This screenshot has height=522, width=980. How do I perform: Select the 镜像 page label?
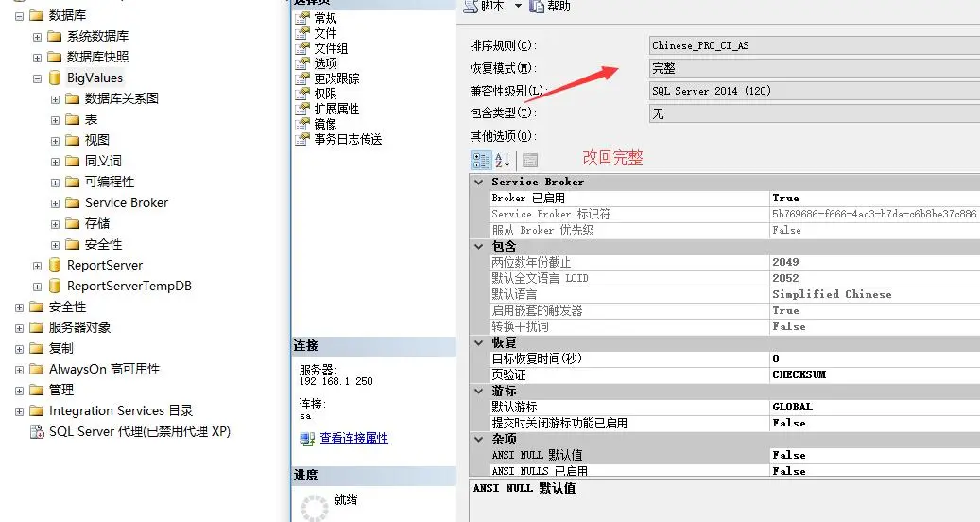point(326,124)
